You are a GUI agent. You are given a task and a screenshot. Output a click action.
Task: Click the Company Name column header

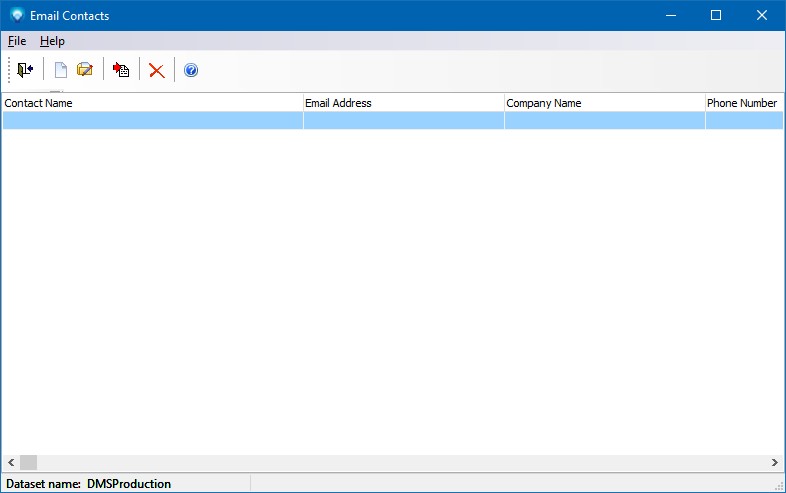pyautogui.click(x=604, y=103)
